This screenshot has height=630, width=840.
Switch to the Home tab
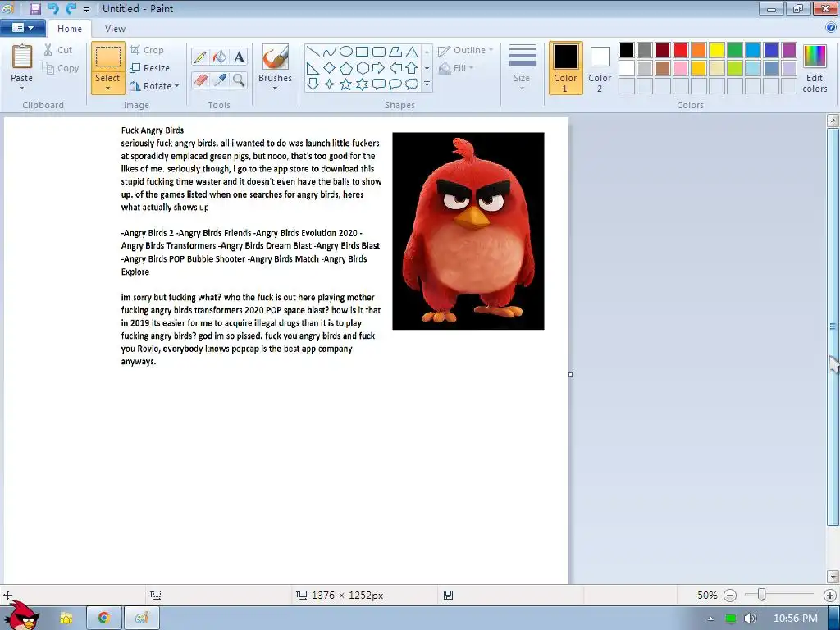pyautogui.click(x=70, y=29)
